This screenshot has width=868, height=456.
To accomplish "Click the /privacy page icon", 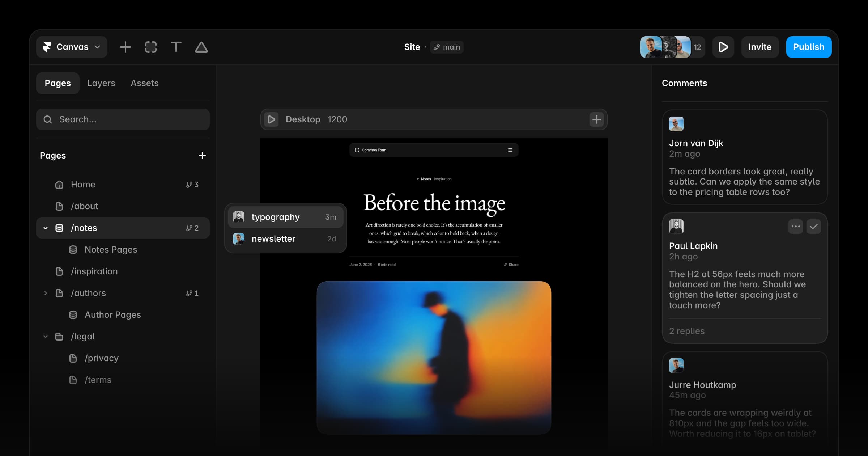I will click(73, 358).
